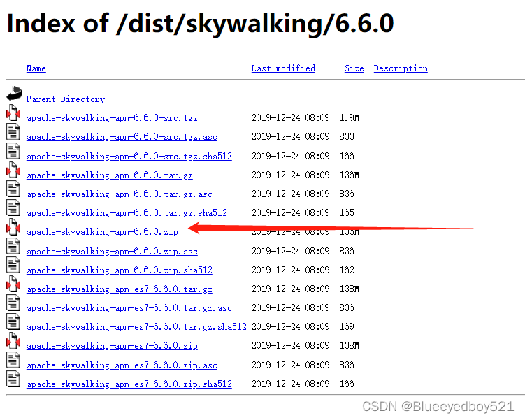Click text-file icon beside apm-6.6.0.tar.gz.asc
The height and width of the screenshot is (420, 525).
(x=13, y=189)
